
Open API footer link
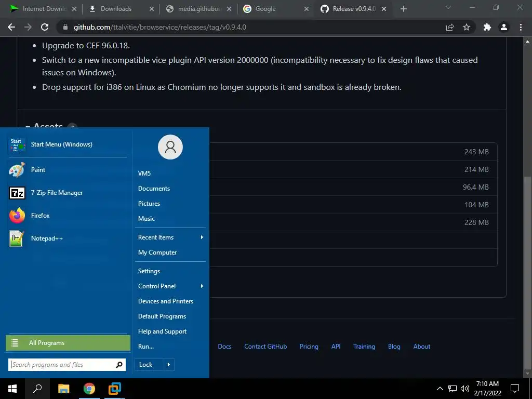[336, 347]
